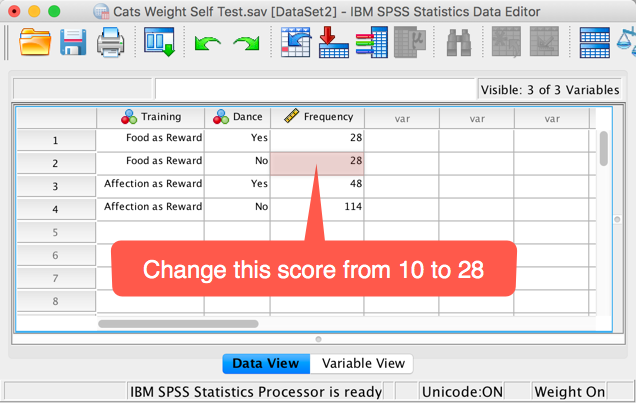
Task: Select the Training column header
Action: [150, 117]
